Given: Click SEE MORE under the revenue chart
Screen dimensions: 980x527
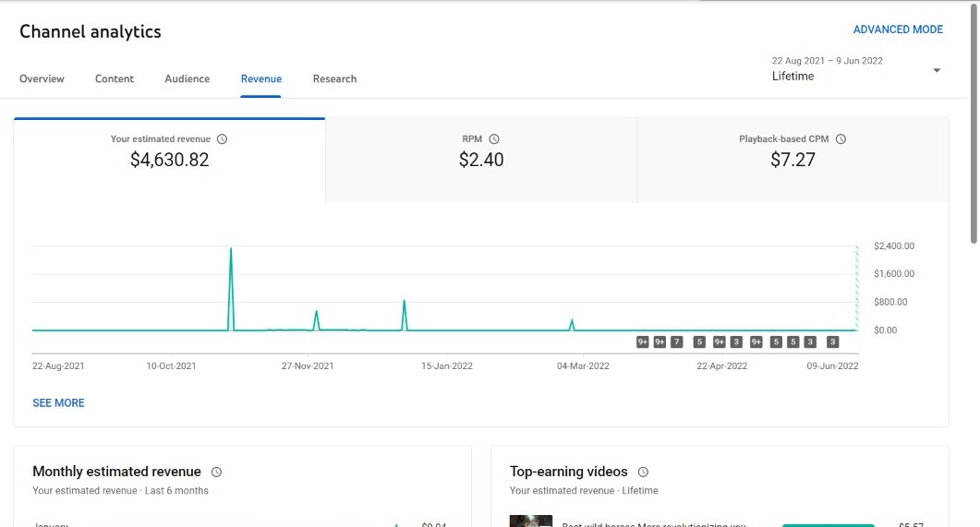Looking at the screenshot, I should (58, 403).
